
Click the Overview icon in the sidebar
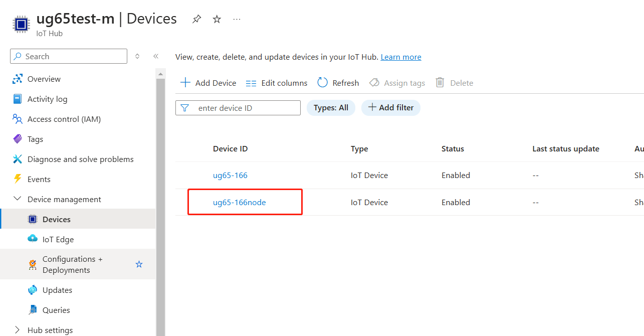pos(18,79)
